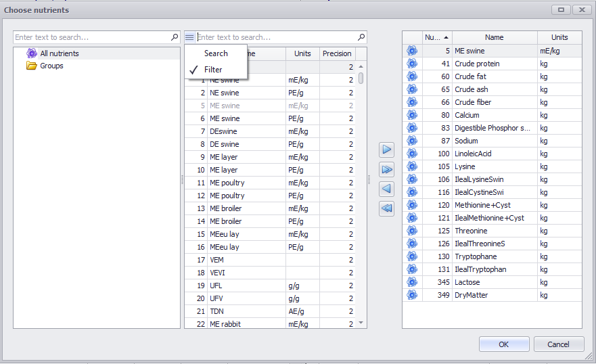Click the Precision column header

tap(337, 53)
